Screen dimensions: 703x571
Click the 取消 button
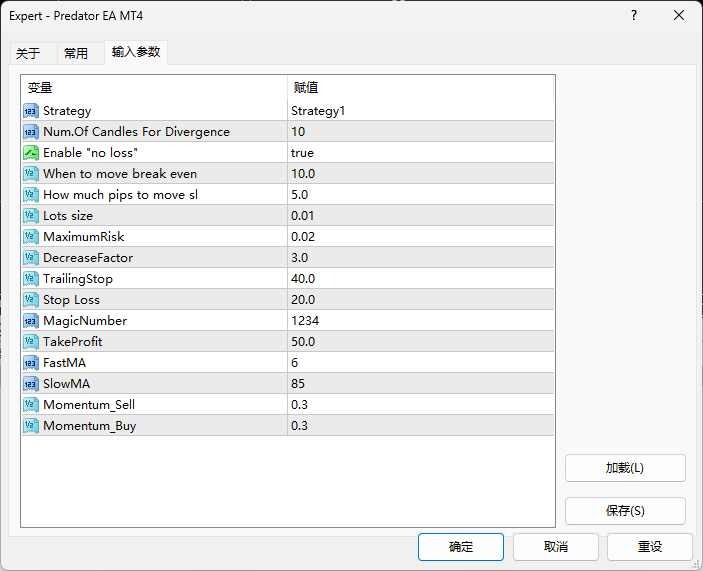(556, 547)
